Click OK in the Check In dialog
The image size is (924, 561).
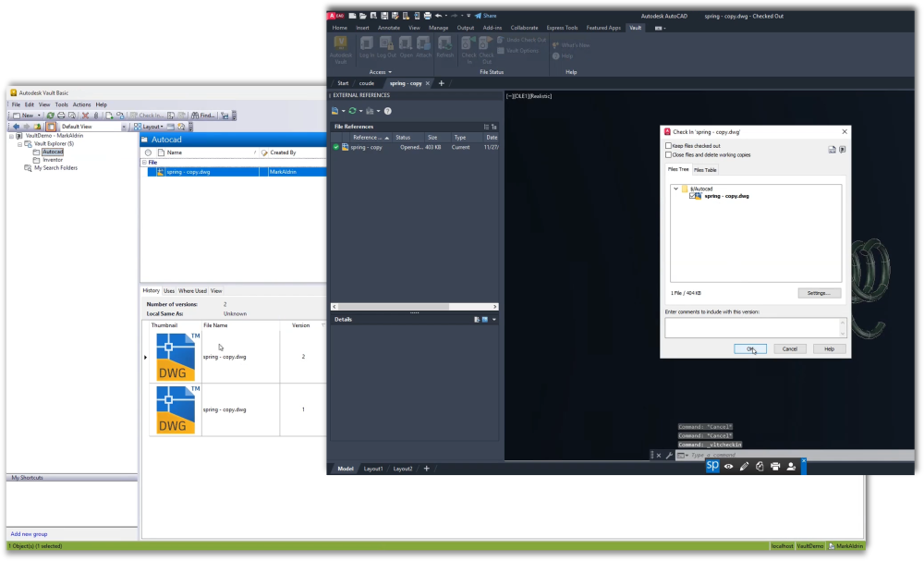pos(750,348)
